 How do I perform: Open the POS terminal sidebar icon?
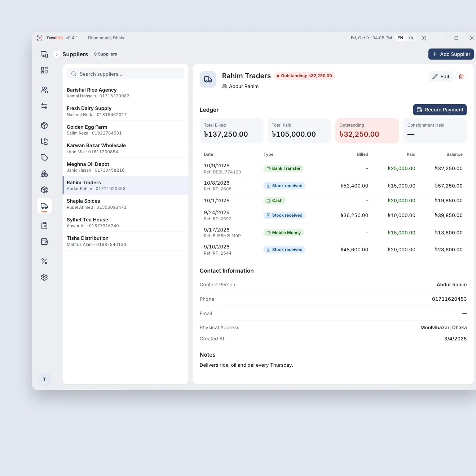[x=44, y=54]
